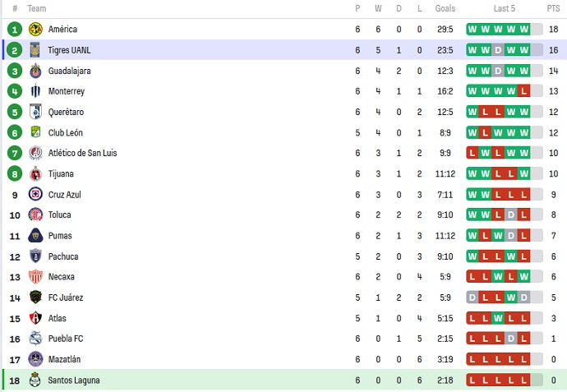Click the Atlético de San Luis name
The image size is (567, 392).
coord(82,153)
